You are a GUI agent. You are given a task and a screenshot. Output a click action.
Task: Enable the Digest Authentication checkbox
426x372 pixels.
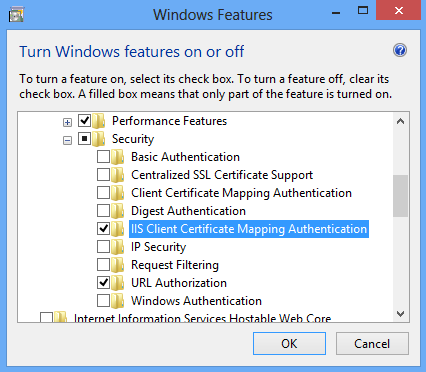click(x=103, y=210)
